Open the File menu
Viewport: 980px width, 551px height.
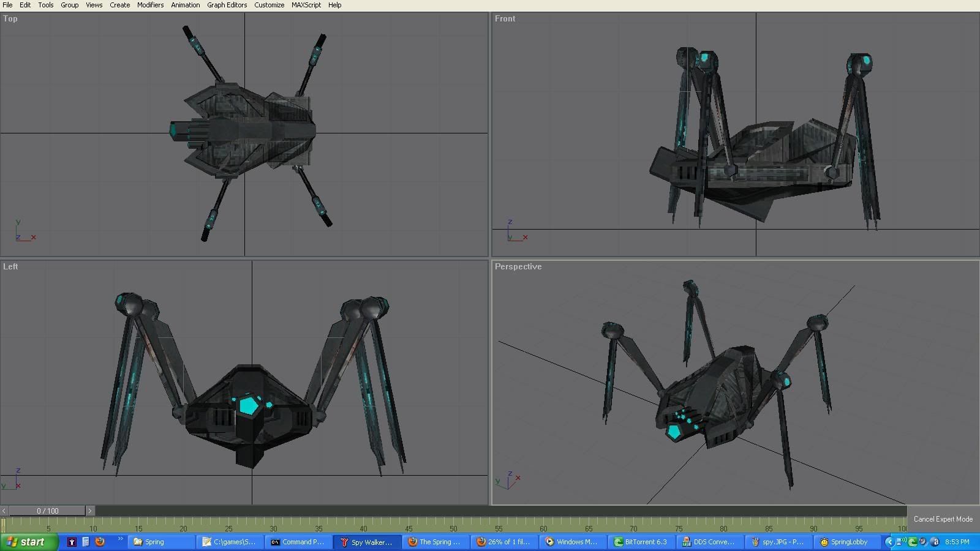coord(7,5)
